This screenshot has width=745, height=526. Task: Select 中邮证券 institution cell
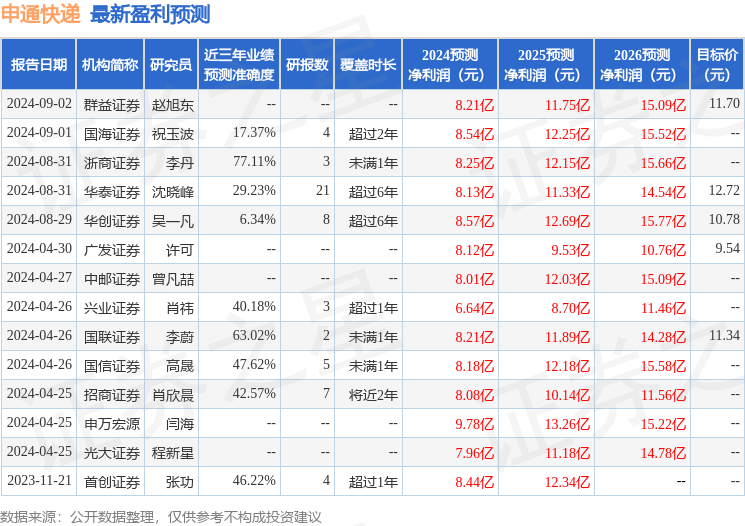point(112,278)
